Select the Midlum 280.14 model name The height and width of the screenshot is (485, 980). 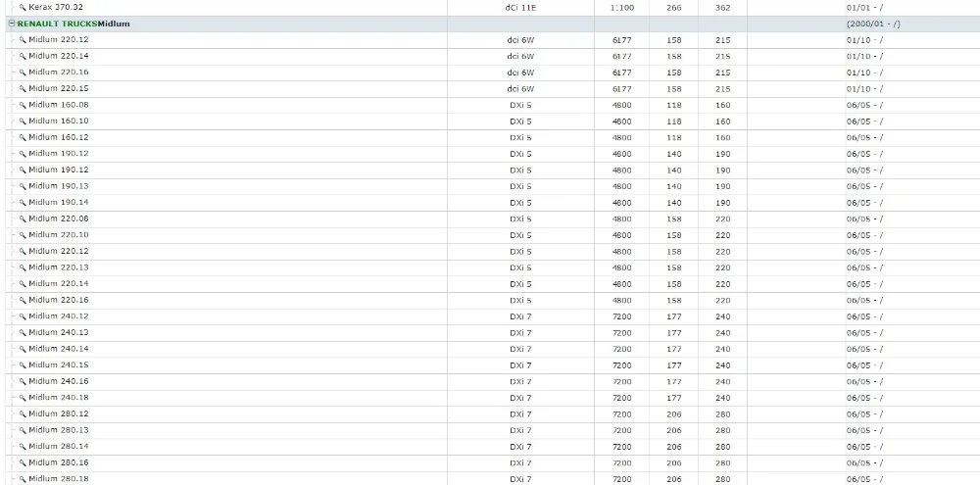point(59,446)
